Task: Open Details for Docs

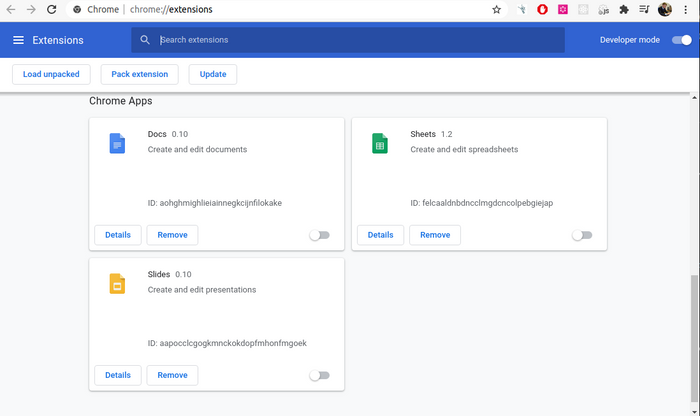Action: (118, 235)
